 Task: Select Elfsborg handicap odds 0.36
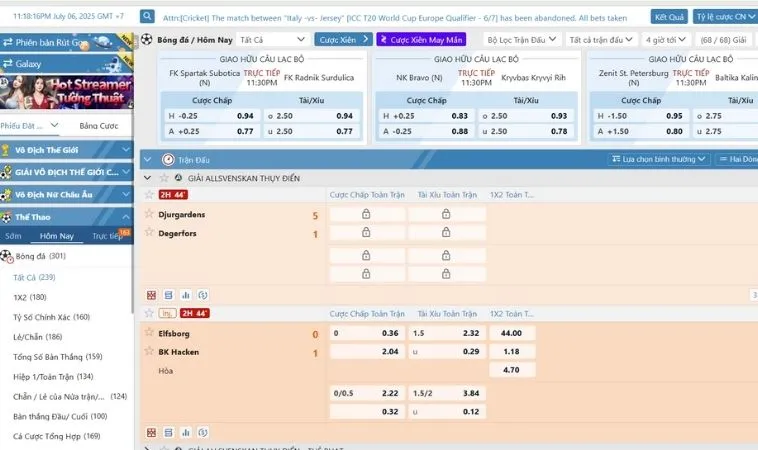[390, 333]
